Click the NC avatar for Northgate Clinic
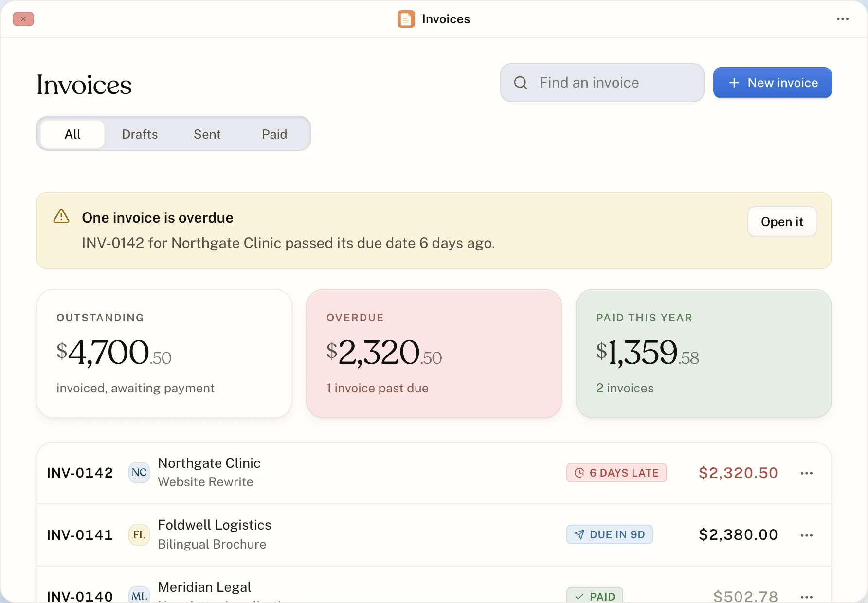 click(x=139, y=473)
